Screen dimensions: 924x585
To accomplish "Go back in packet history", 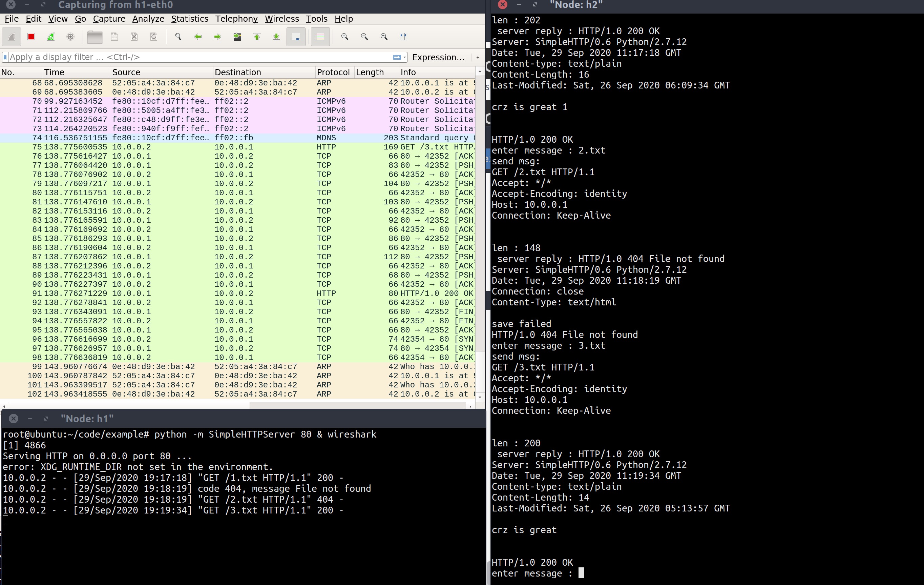I will [198, 37].
